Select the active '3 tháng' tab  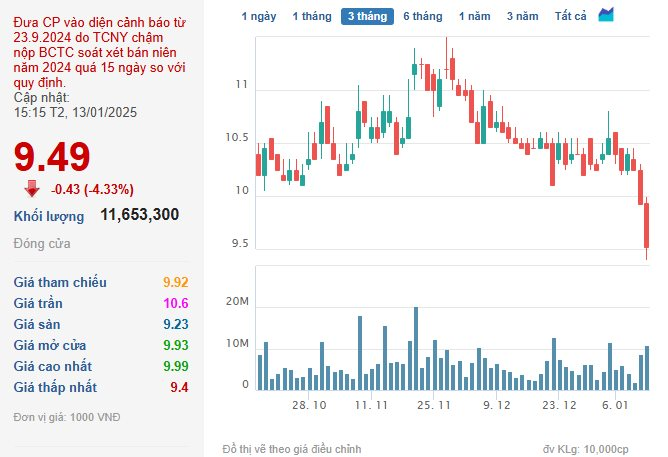pyautogui.click(x=367, y=16)
